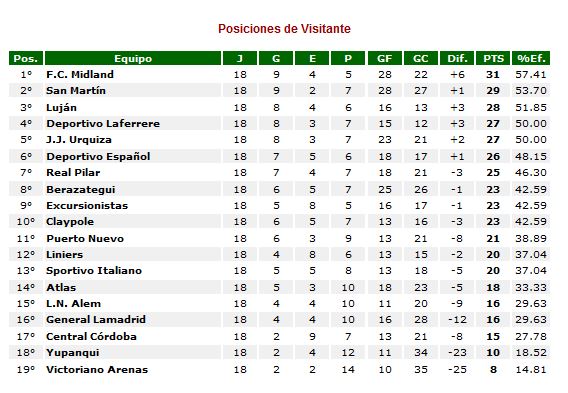Click the Equipo column header
The width and height of the screenshot is (568, 393).
[x=133, y=58]
